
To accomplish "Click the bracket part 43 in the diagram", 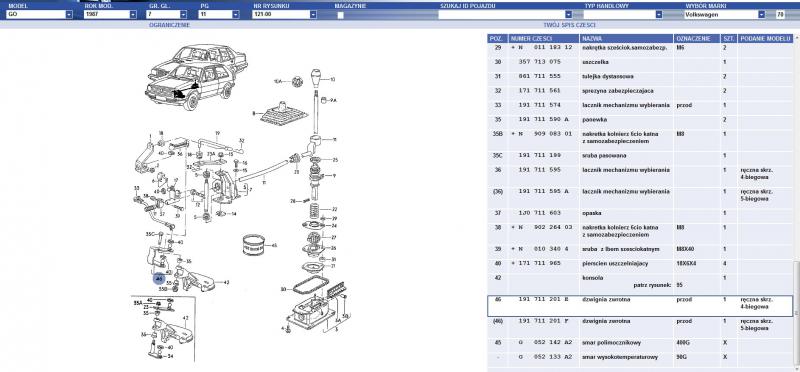I will [x=199, y=280].
